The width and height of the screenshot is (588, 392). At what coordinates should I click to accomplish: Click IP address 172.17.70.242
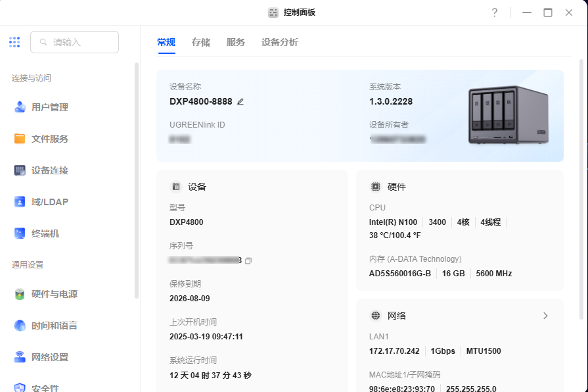click(x=394, y=351)
